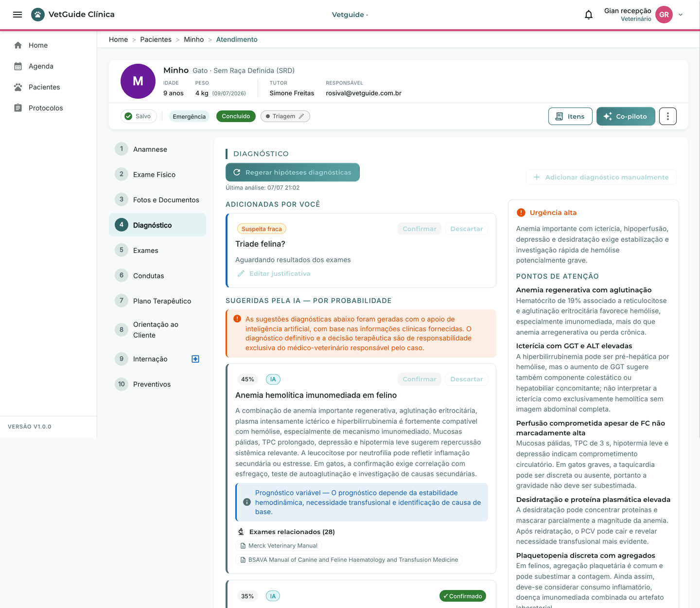
Task: Click Regerar hipóteses diagnósticas button
Action: 293,172
